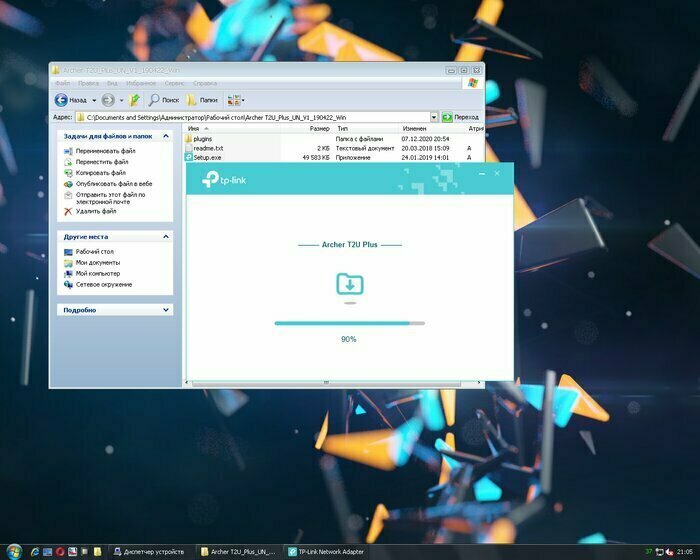Switch to TP-Link Network Adapter taskbar button
This screenshot has width=700, height=560.
pyautogui.click(x=327, y=552)
